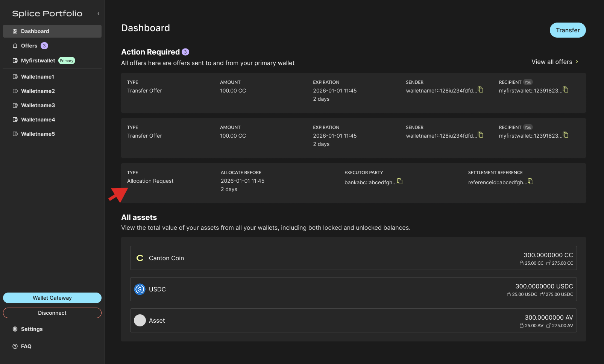Open the generic Asset row
Viewport: 604px width, 364px height.
pyautogui.click(x=354, y=320)
